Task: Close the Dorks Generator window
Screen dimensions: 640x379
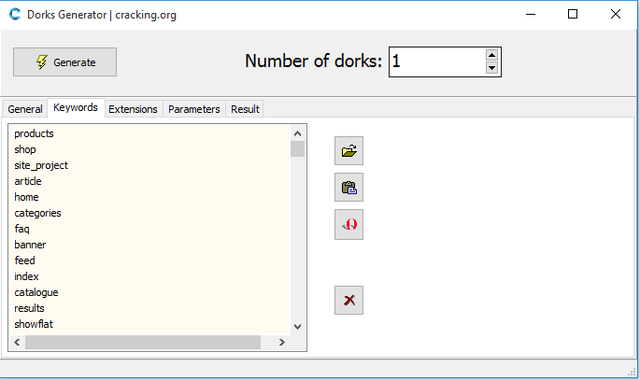Action: [616, 14]
